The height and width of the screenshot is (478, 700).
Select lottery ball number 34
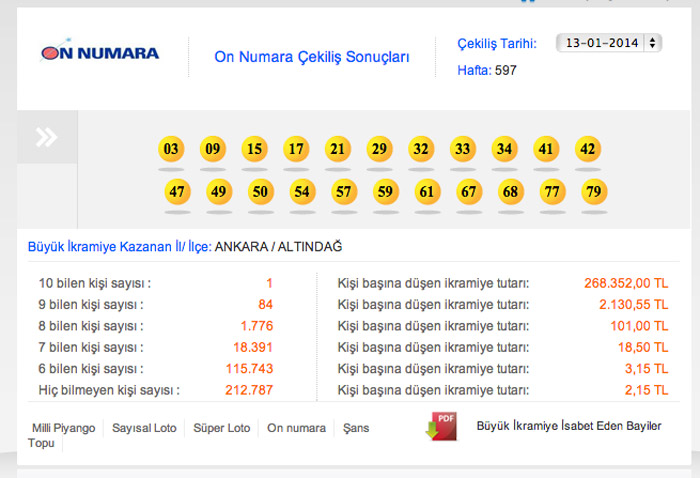click(x=504, y=149)
